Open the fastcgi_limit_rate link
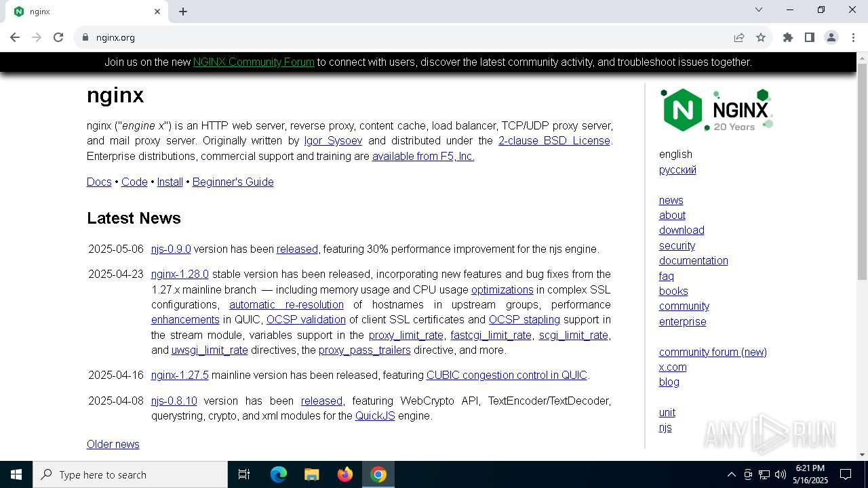Image resolution: width=868 pixels, height=488 pixels. 491,335
